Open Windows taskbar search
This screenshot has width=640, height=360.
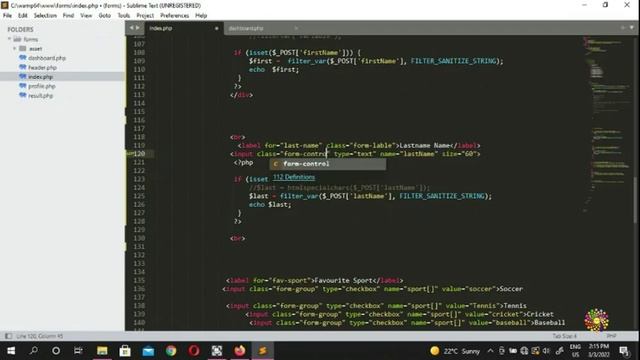click(x=34, y=351)
